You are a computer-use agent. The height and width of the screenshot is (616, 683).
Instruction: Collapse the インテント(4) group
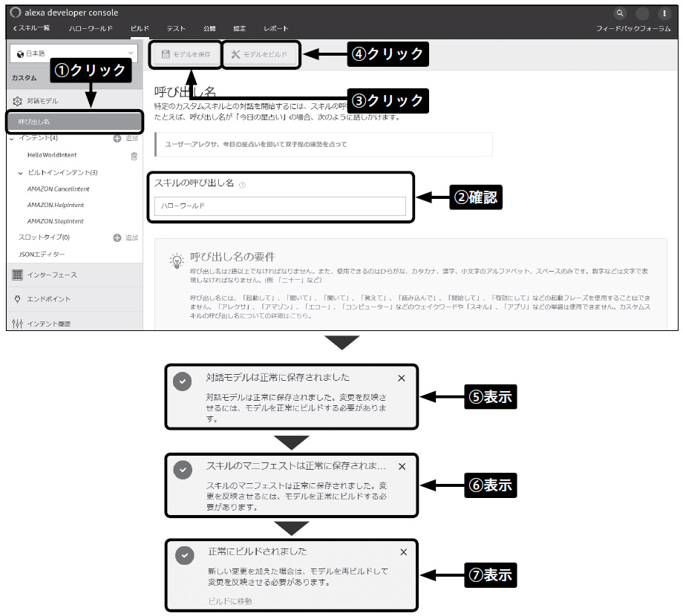[x=12, y=139]
